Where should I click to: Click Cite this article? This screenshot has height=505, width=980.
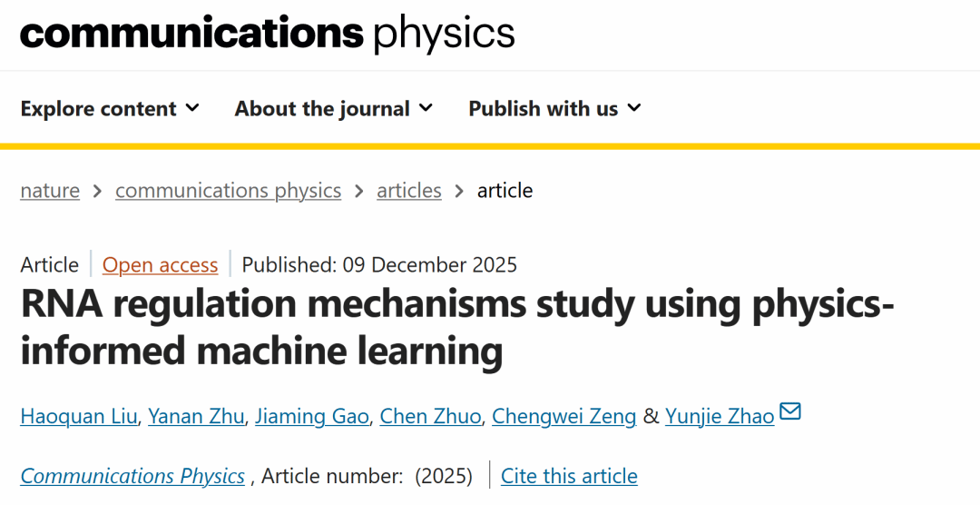click(x=569, y=476)
